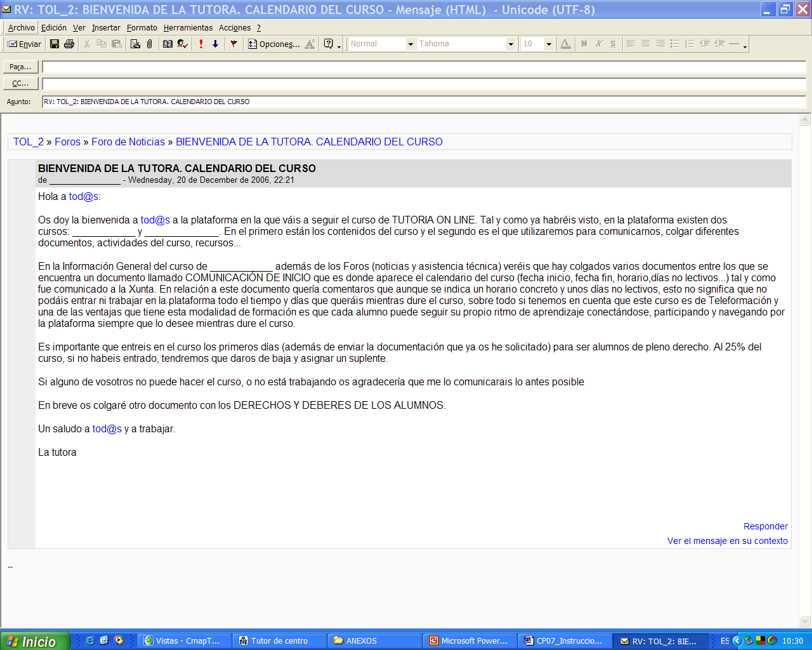812x650 pixels.
Task: Open the Herramientas menu
Action: (x=188, y=28)
